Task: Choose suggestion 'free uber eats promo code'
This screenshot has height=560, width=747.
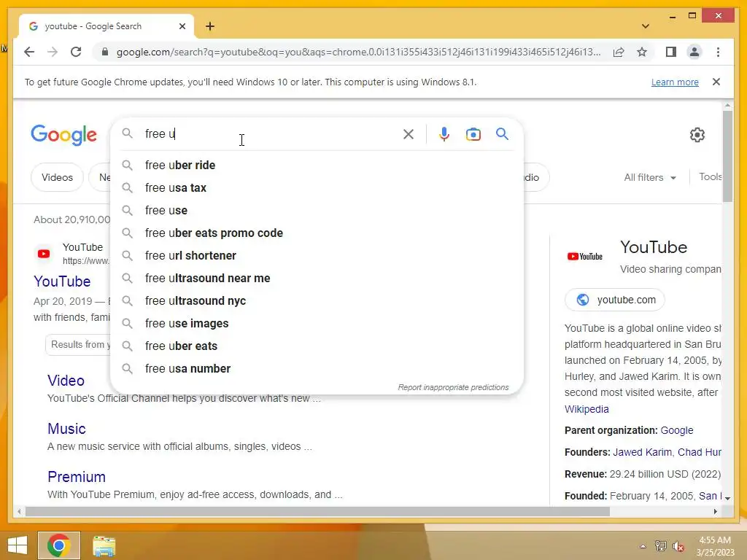Action: coord(317,233)
